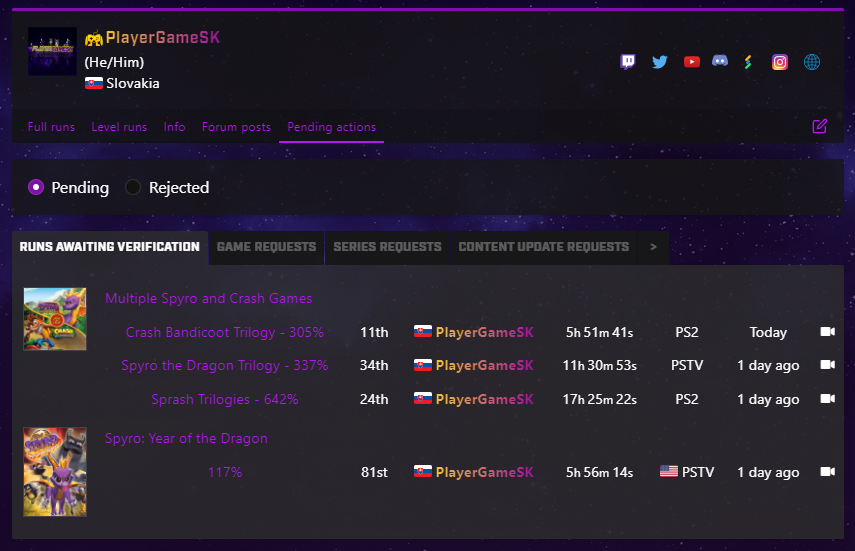Open video icon for Spyro 117% run
This screenshot has height=551, width=855.
(828, 471)
